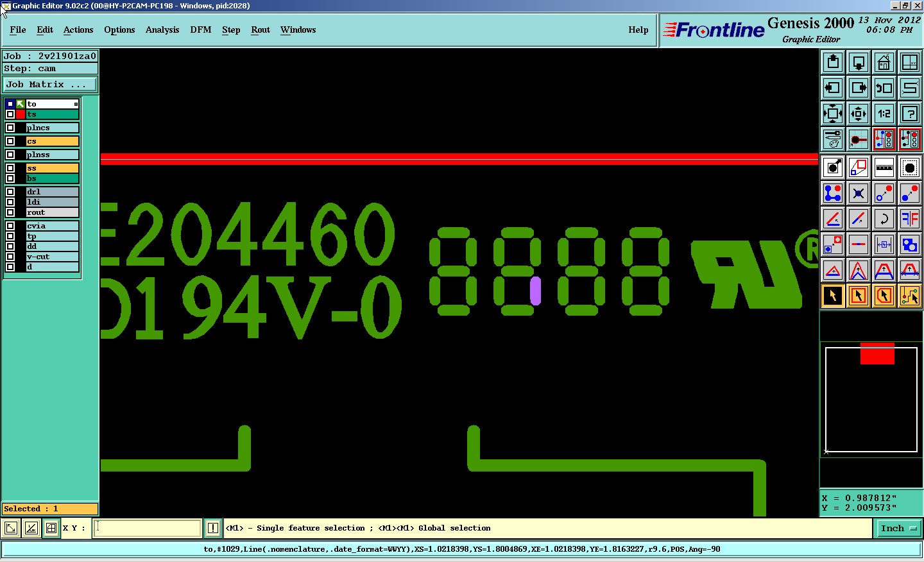Open the Windows menu
The width and height of the screenshot is (924, 562).
pyautogui.click(x=298, y=30)
